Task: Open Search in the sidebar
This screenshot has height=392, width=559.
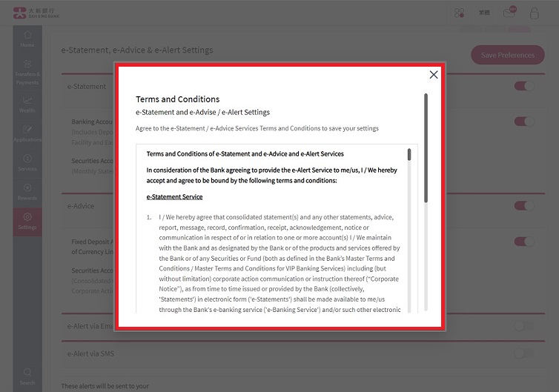Action: tap(27, 376)
